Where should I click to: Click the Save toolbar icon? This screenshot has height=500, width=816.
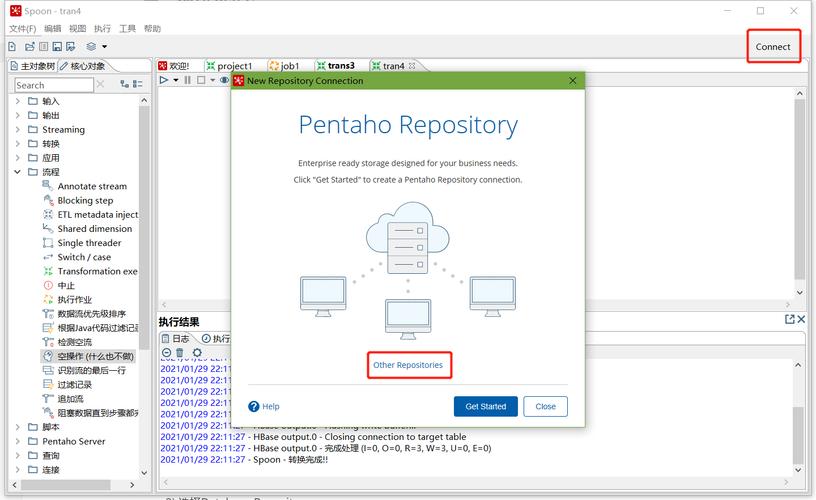click(57, 46)
